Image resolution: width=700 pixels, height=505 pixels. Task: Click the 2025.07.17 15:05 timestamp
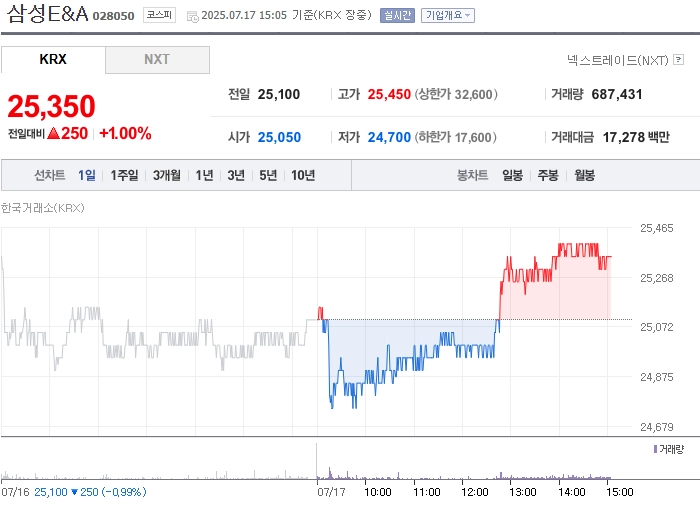[x=244, y=15]
